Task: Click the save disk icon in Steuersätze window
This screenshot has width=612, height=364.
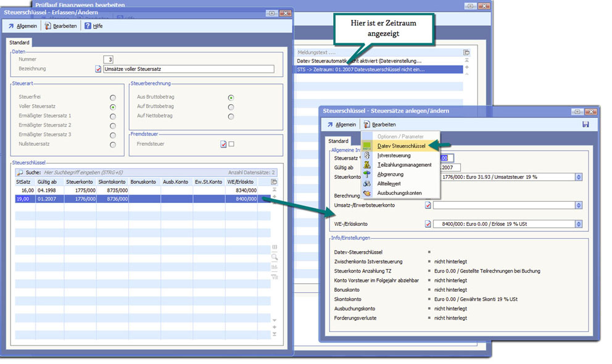Action: tap(585, 125)
